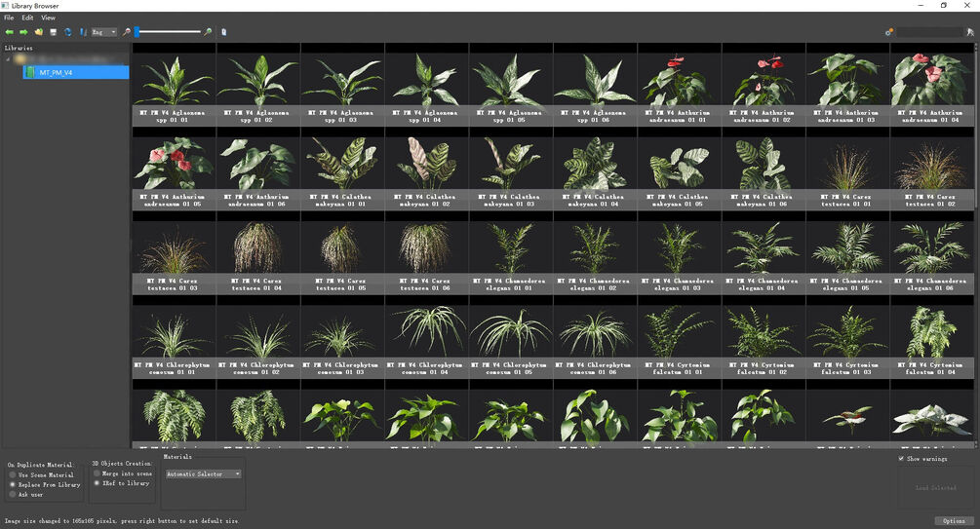Viewport: 980px width, 529px height.
Task: Select Calathea makoyana 01 02 thumbnail
Action: coord(426,169)
